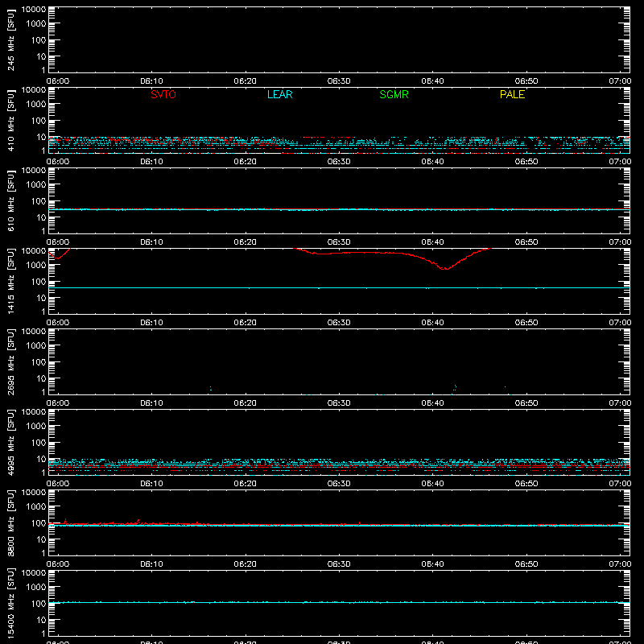
Task: Click the 06:50 time label below 410 MHz plot
Action: (526, 162)
